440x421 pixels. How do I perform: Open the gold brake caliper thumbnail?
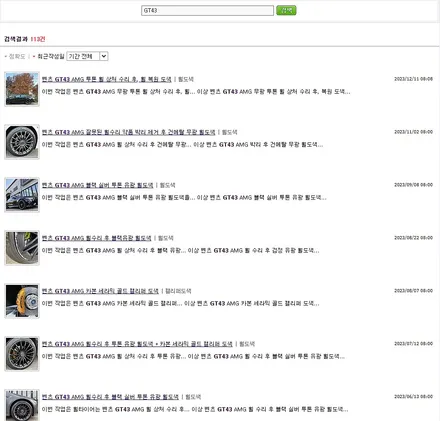point(22,301)
